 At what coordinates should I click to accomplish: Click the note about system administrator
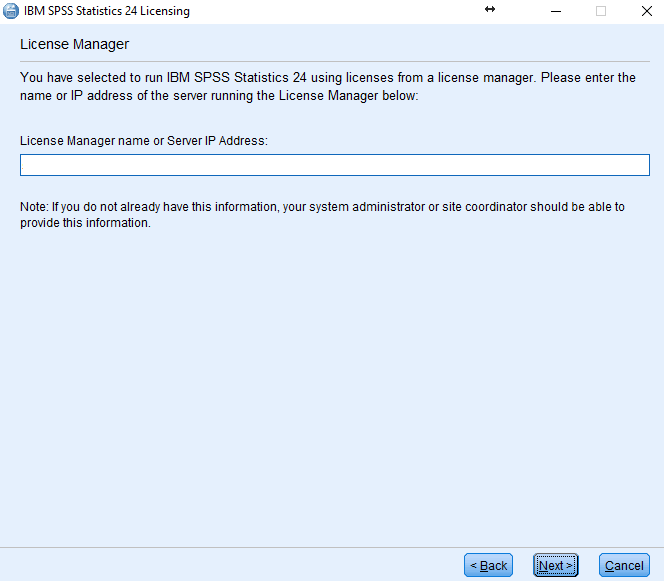[322, 215]
